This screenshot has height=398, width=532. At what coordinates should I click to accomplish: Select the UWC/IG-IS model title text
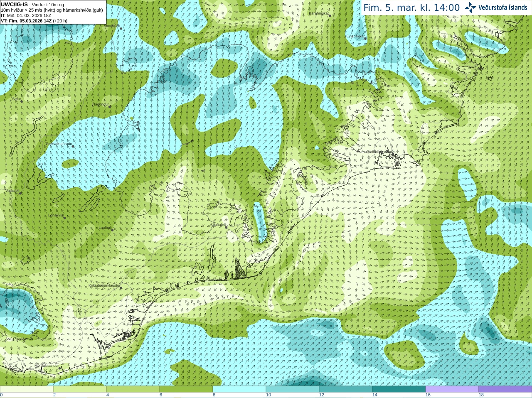click(14, 5)
